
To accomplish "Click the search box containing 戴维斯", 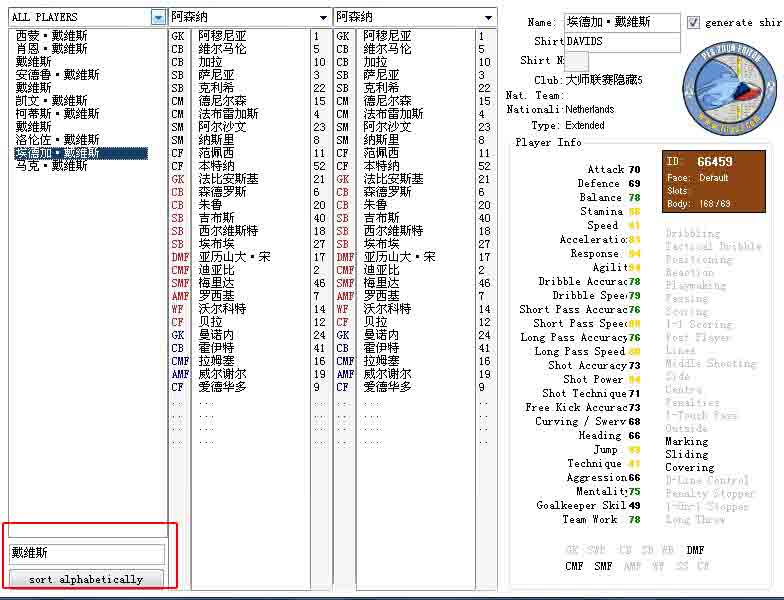I will 86,552.
